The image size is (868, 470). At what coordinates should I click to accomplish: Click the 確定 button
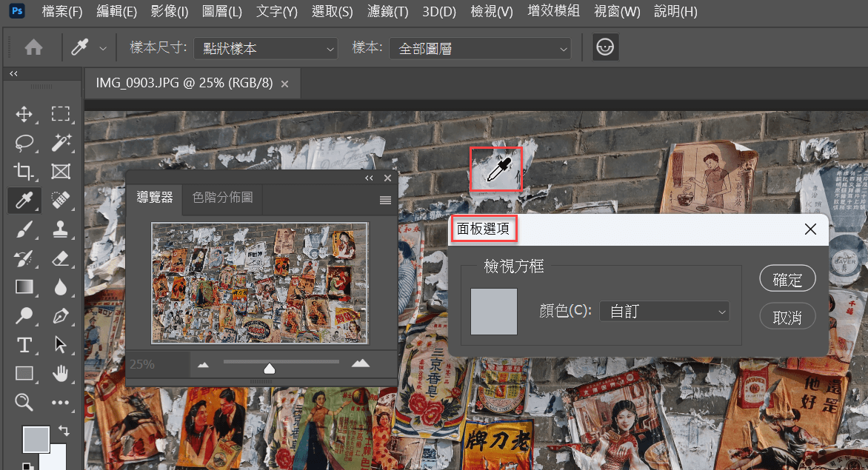click(x=787, y=279)
